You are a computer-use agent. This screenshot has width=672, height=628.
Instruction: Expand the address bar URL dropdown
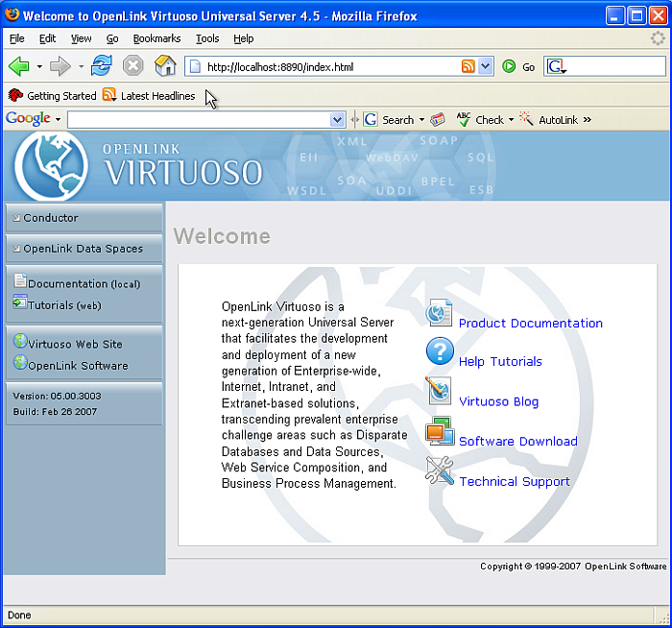[485, 66]
